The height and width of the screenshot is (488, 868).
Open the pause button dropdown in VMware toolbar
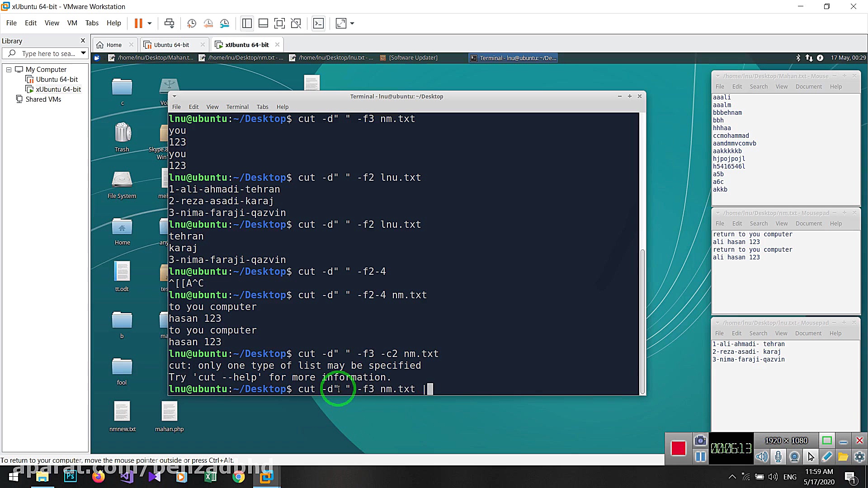(150, 23)
